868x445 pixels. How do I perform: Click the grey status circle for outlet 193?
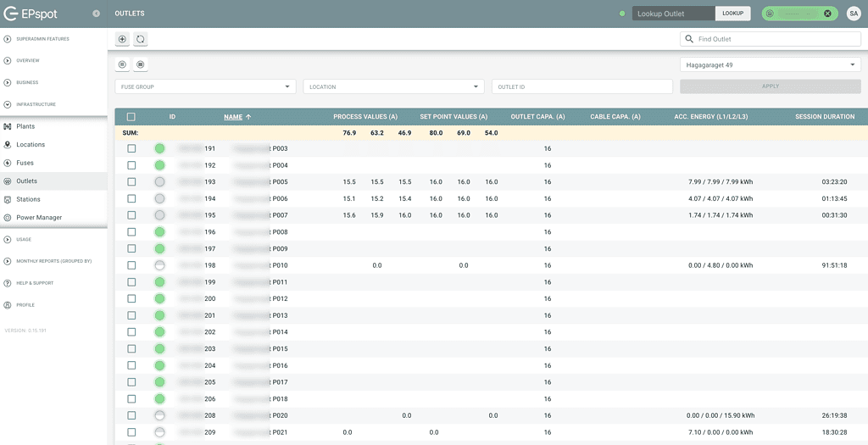point(160,181)
